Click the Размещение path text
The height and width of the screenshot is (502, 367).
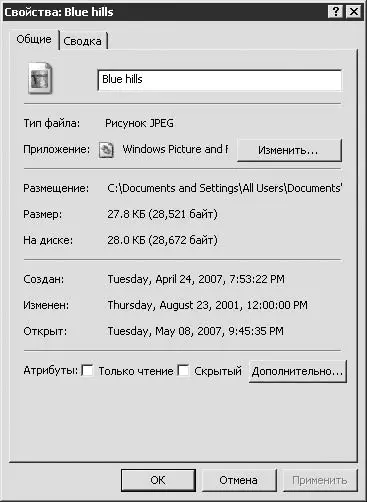[225, 188]
